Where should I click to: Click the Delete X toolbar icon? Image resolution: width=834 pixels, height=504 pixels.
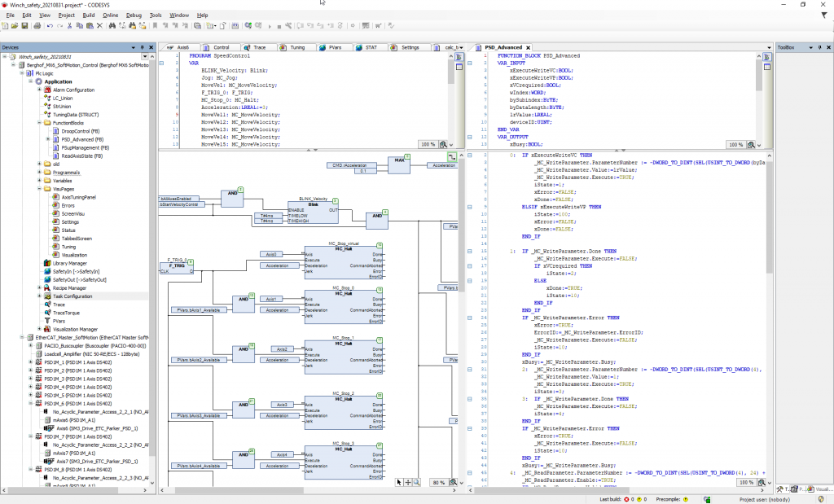[99, 25]
